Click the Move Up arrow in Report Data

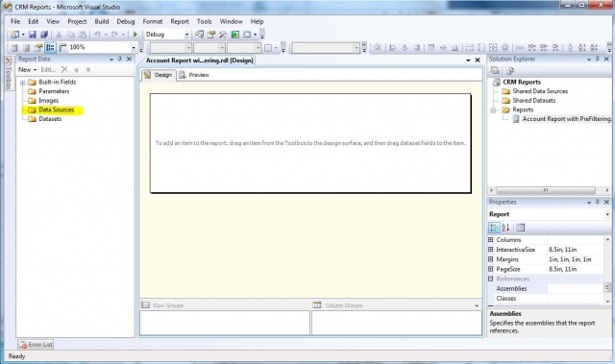77,70
